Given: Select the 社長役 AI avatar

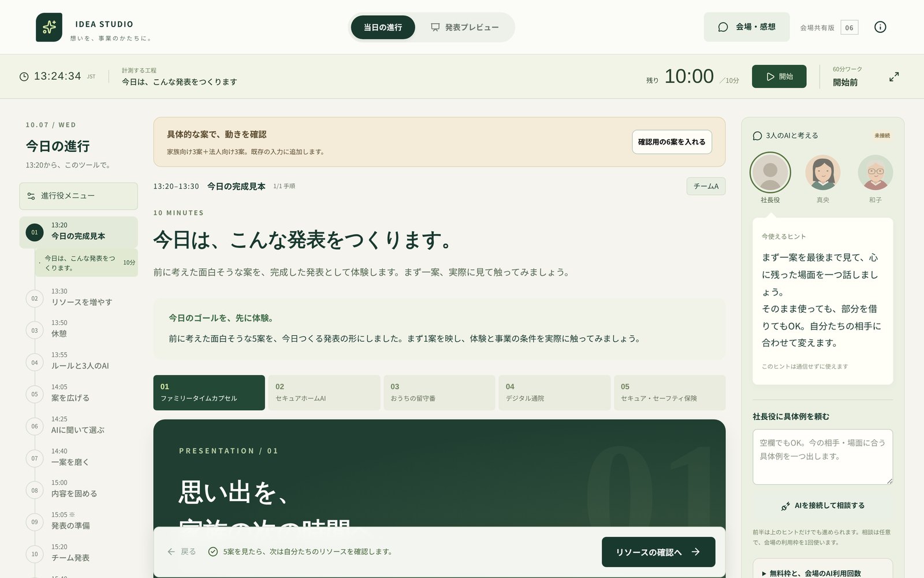Looking at the screenshot, I should tap(770, 172).
